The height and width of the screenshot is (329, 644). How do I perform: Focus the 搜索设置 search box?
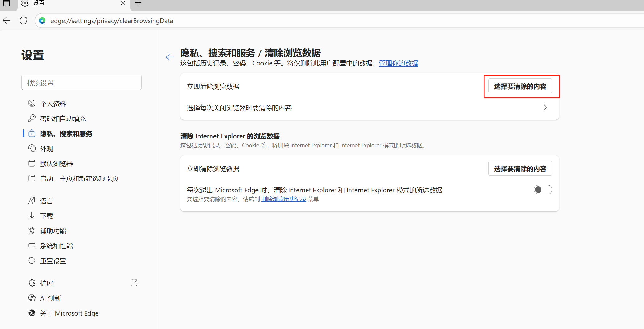[82, 82]
